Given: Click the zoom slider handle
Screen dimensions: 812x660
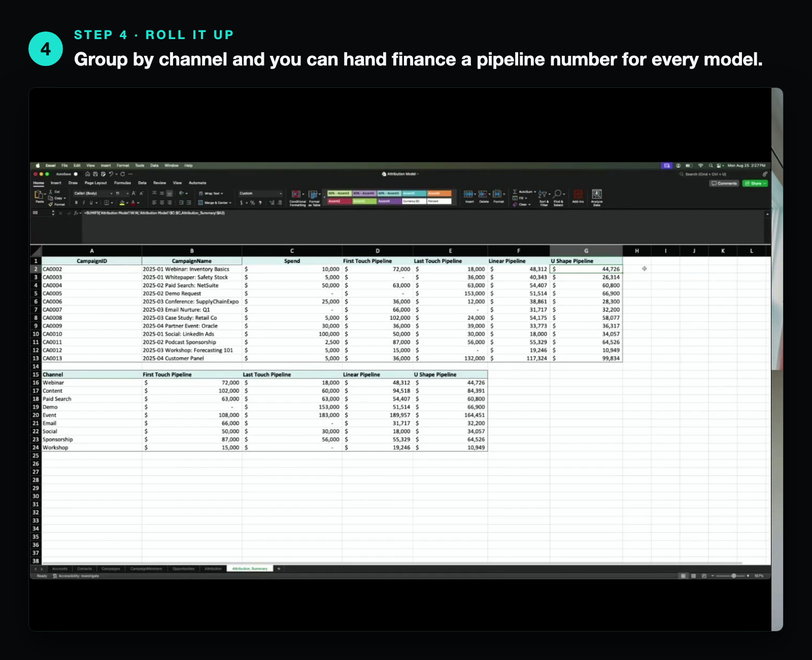Looking at the screenshot, I should tap(734, 576).
